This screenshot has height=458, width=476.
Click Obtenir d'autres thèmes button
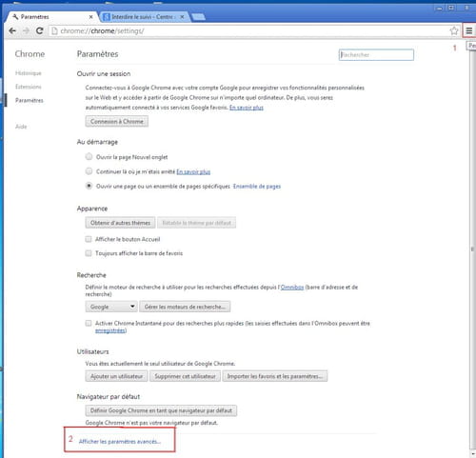[x=120, y=223]
